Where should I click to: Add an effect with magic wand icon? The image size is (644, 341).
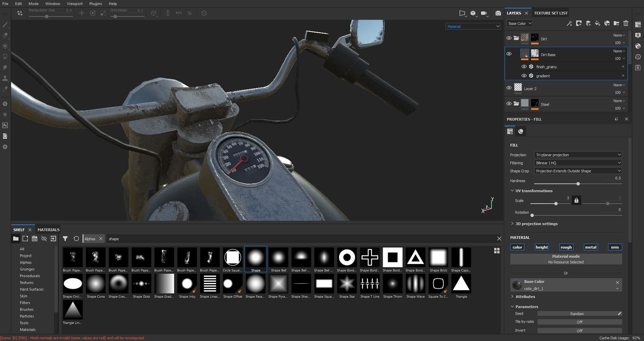569,23
